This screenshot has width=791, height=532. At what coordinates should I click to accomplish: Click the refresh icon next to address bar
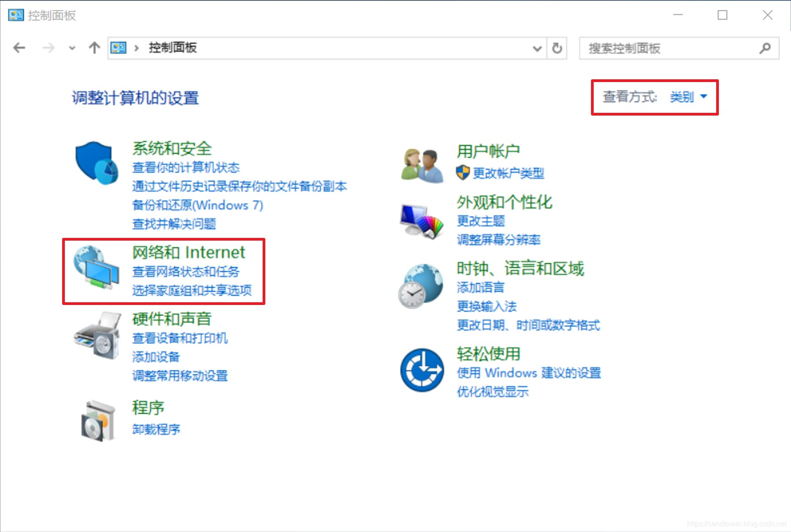click(x=557, y=48)
